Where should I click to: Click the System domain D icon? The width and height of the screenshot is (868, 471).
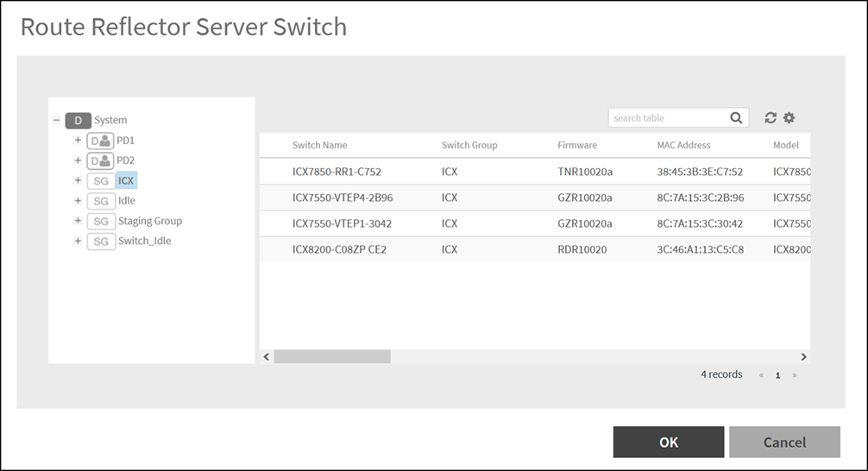point(78,120)
